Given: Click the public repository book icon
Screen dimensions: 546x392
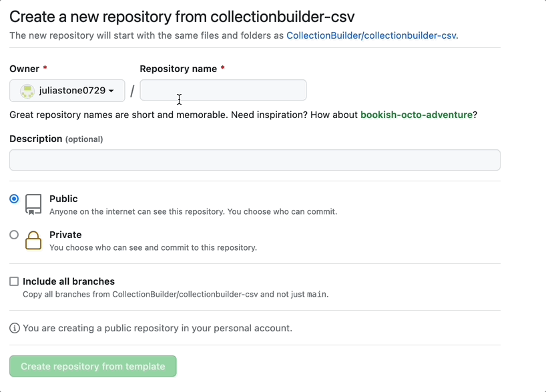Looking at the screenshot, I should [33, 205].
